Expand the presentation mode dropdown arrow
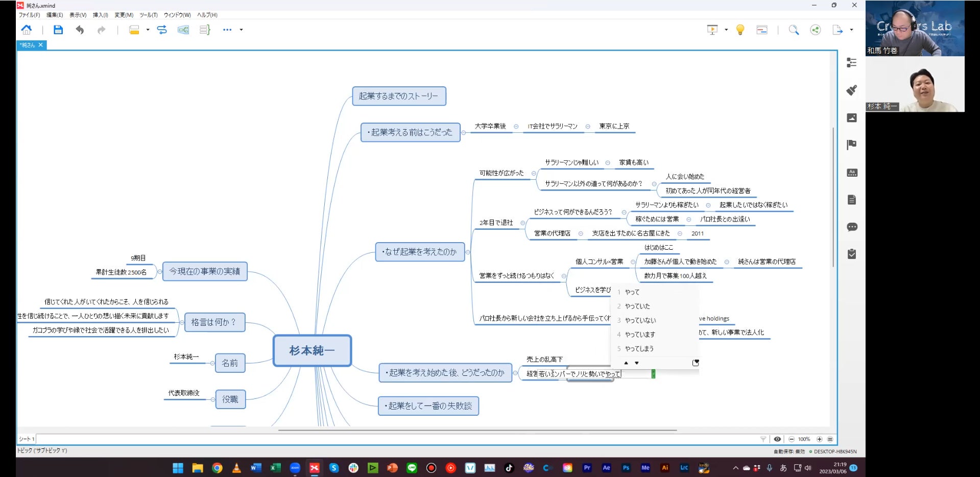 point(726,30)
